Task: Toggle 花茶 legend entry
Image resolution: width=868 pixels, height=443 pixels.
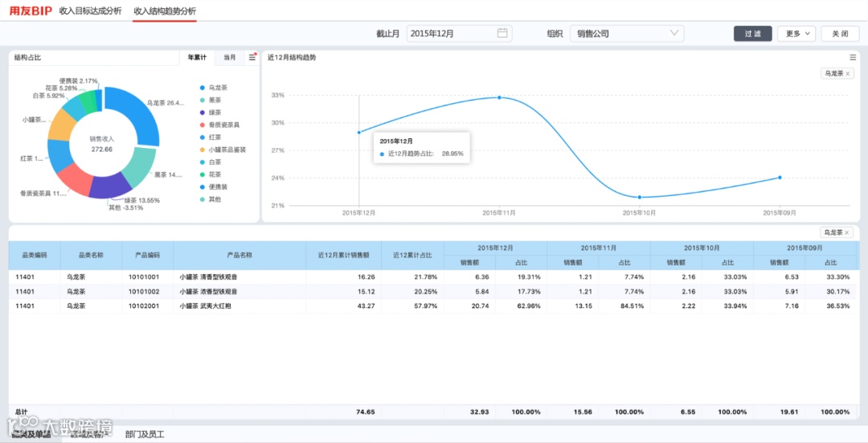Action: coord(211,174)
